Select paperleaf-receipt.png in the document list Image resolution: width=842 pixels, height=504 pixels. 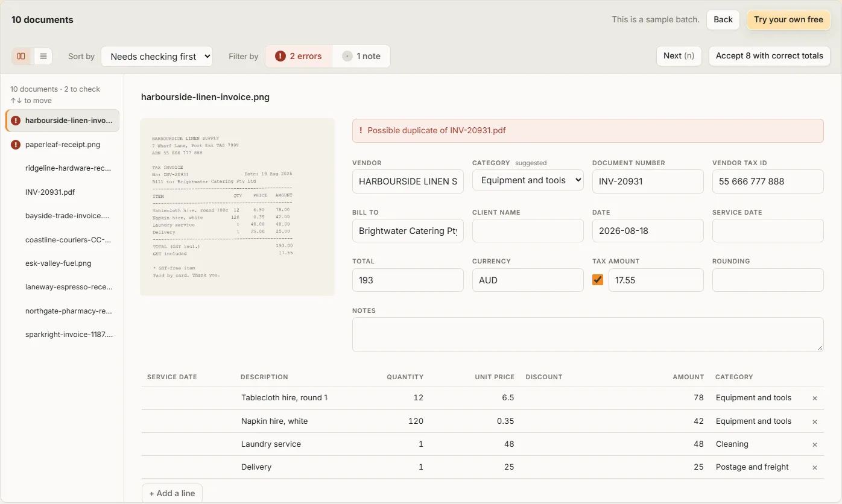pos(62,145)
